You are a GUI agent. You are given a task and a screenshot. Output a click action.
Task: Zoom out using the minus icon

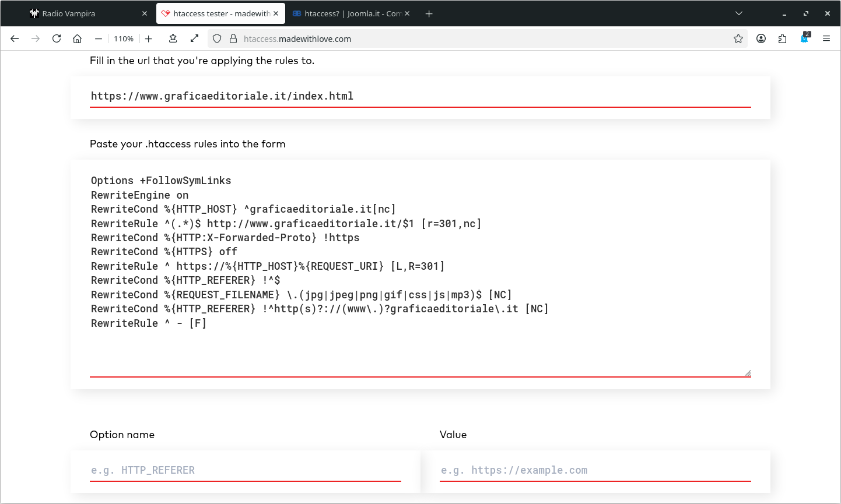pos(99,38)
